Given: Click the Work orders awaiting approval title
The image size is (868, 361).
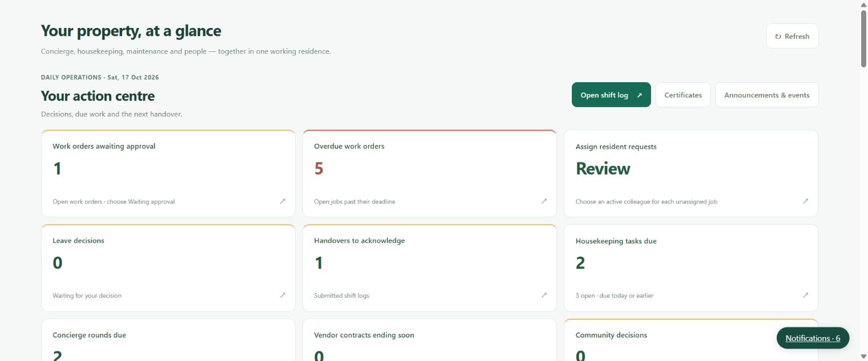Looking at the screenshot, I should [104, 146].
